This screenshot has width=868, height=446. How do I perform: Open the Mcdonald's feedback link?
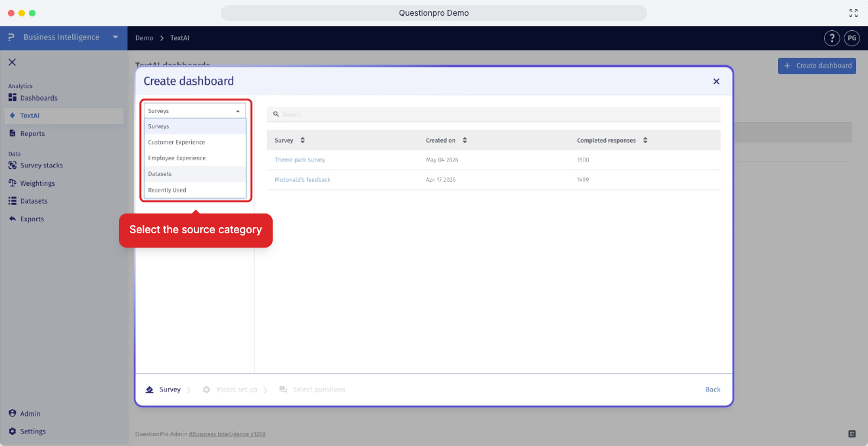coord(302,180)
